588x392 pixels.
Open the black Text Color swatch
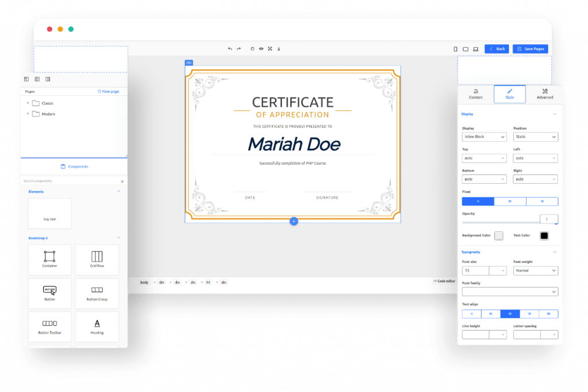[544, 236]
